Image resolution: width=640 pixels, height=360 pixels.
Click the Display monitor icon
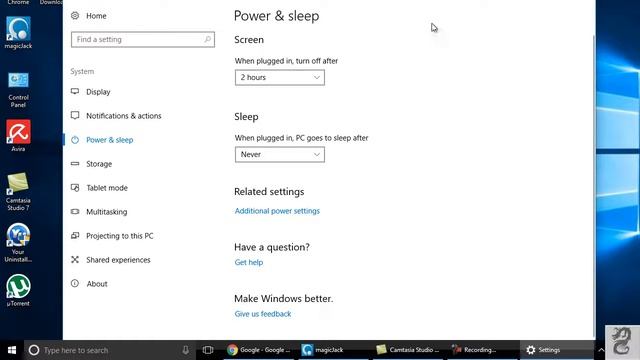point(75,91)
